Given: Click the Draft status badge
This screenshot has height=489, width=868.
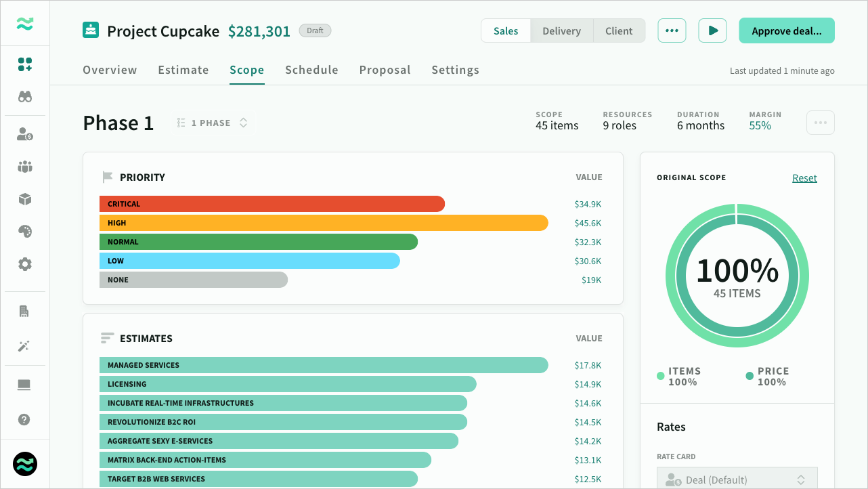Looking at the screenshot, I should pyautogui.click(x=315, y=30).
